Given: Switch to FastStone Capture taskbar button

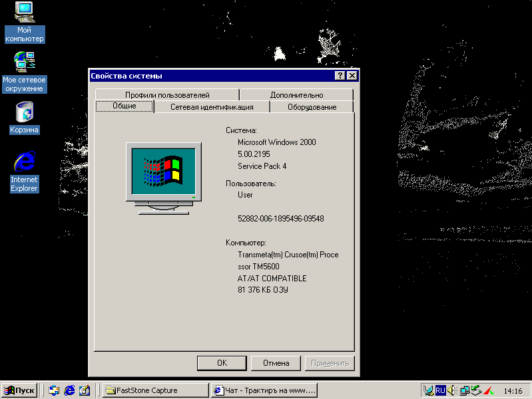Looking at the screenshot, I should pyautogui.click(x=156, y=390).
